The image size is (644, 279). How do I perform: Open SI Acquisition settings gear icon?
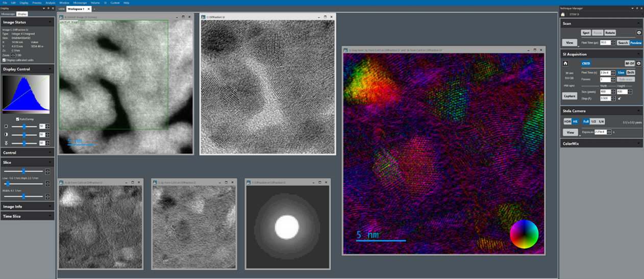(x=638, y=64)
